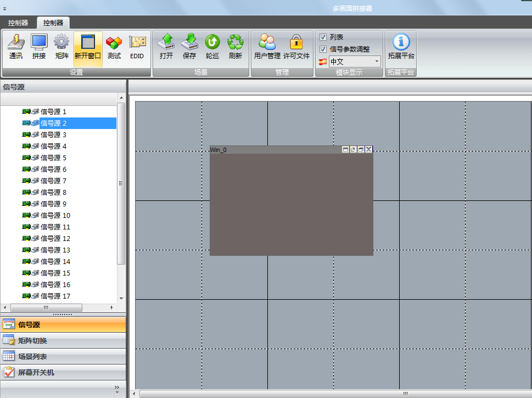Viewport: 532px width, 398px height.
Task: Open the 中文 language dropdown
Action: click(355, 61)
